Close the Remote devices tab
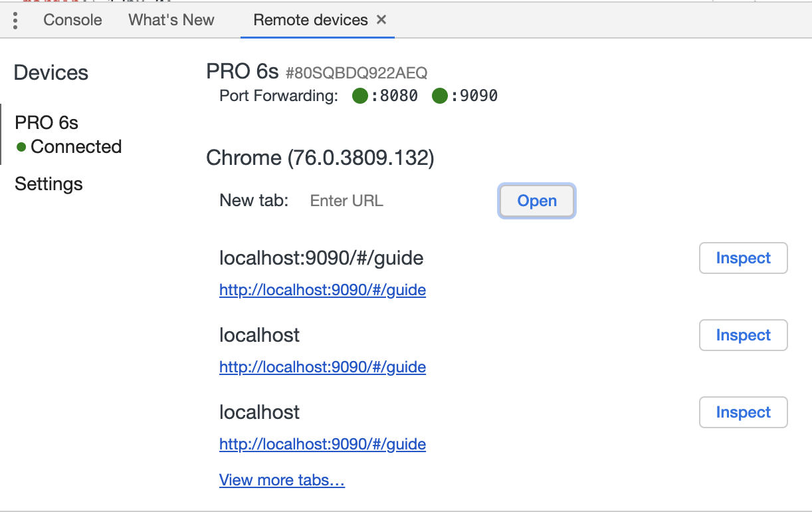This screenshot has width=812, height=512. click(381, 20)
